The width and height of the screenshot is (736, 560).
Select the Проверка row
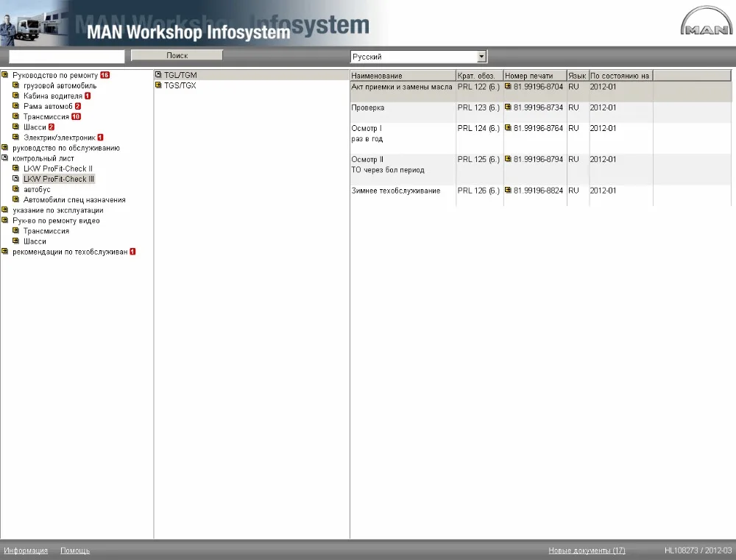[541, 112]
